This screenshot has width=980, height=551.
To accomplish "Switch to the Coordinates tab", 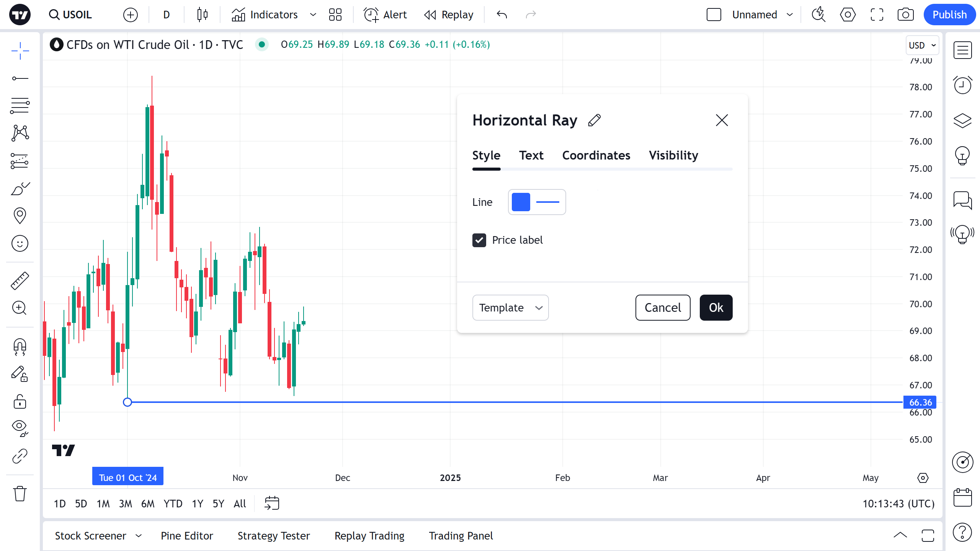I will (596, 155).
